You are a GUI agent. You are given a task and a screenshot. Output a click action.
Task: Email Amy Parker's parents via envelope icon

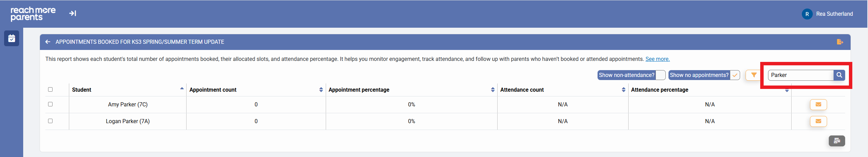(x=818, y=104)
